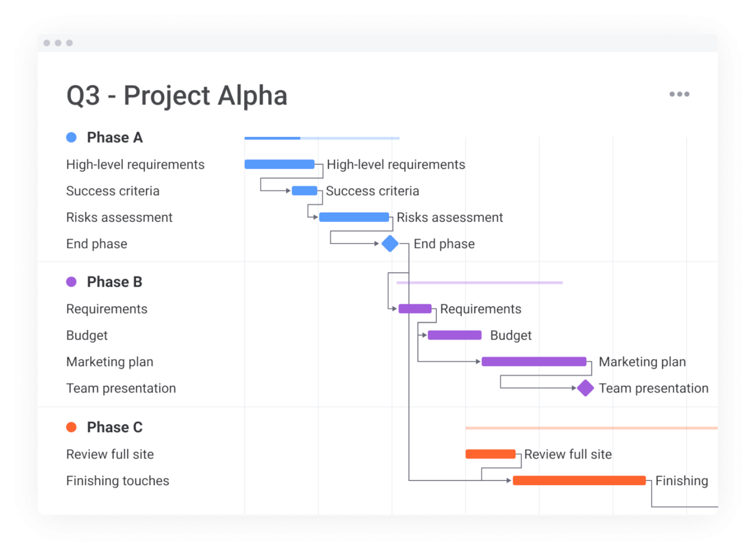This screenshot has height=556, width=756.
Task: Open the Requirements item in the task list
Action: pyautogui.click(x=107, y=309)
